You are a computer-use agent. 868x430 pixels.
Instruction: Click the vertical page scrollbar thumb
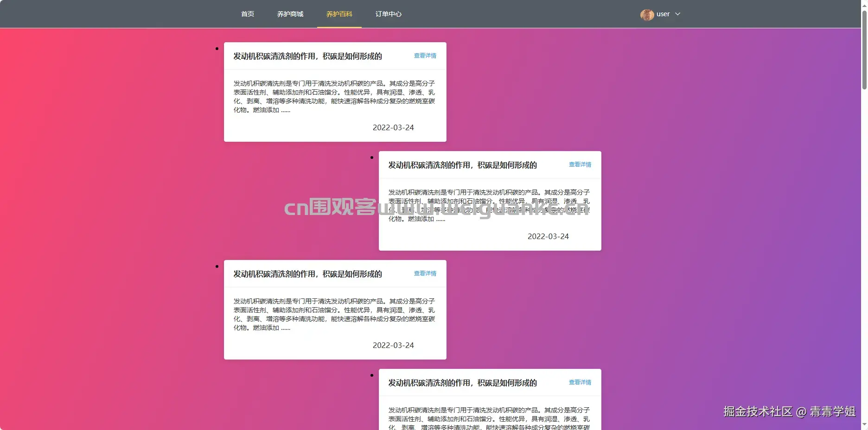[x=864, y=50]
